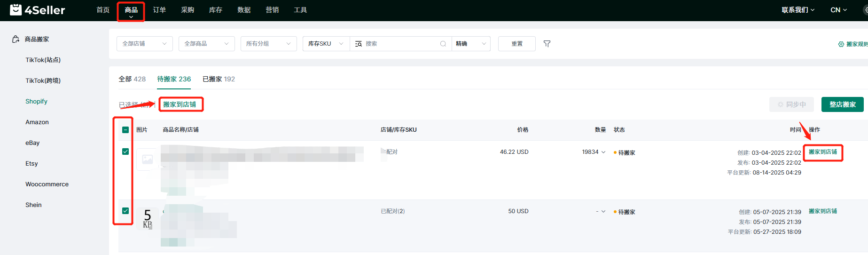
Task: Uncheck the second product row checkbox
Action: 125,211
